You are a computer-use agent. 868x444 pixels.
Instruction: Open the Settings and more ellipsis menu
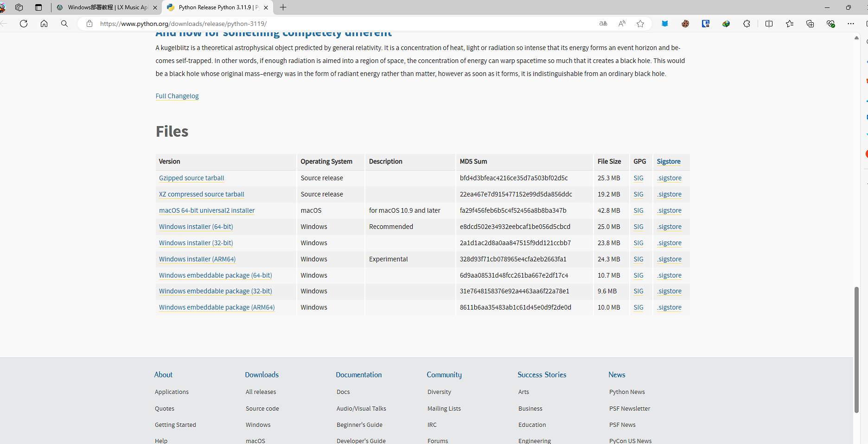pyautogui.click(x=851, y=24)
